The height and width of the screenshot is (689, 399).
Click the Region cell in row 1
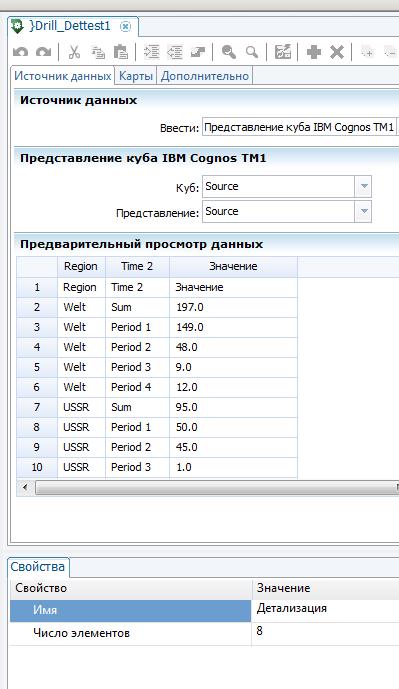81,287
